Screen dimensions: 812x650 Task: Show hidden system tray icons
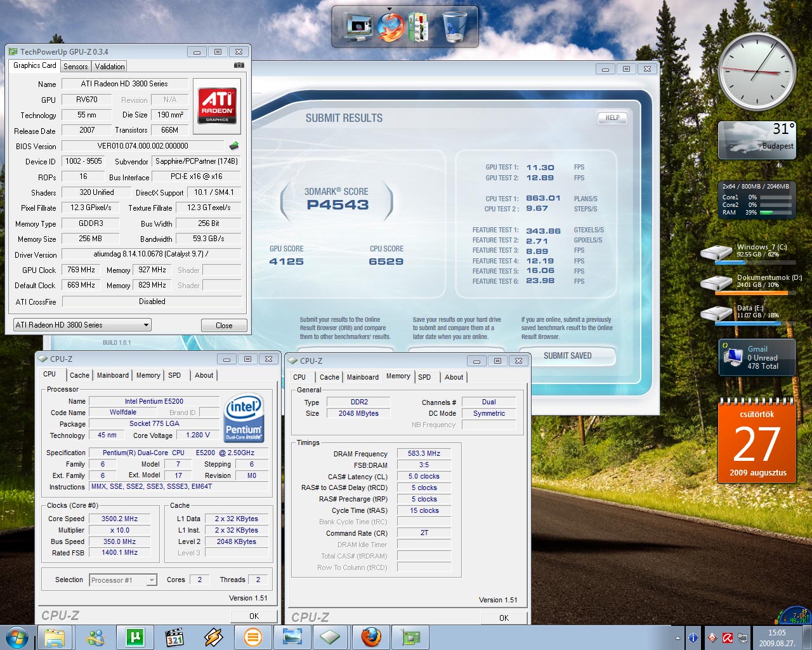pos(678,638)
